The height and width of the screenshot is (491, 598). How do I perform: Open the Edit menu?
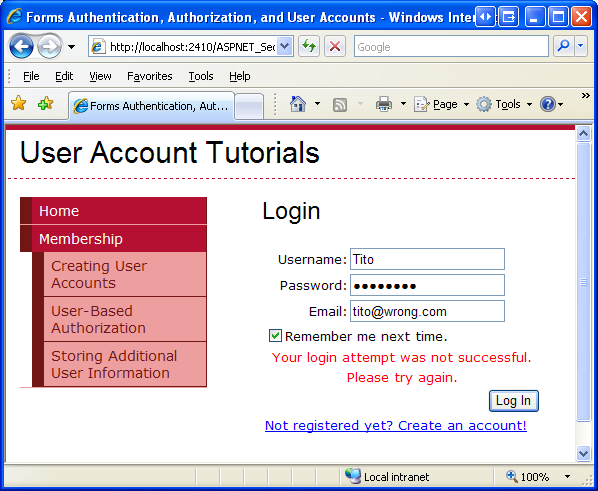[64, 76]
